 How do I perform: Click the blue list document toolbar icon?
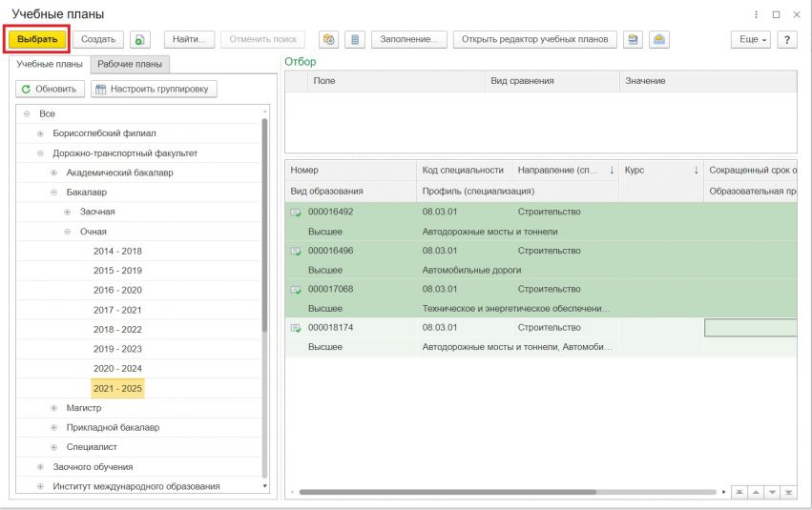tap(355, 40)
